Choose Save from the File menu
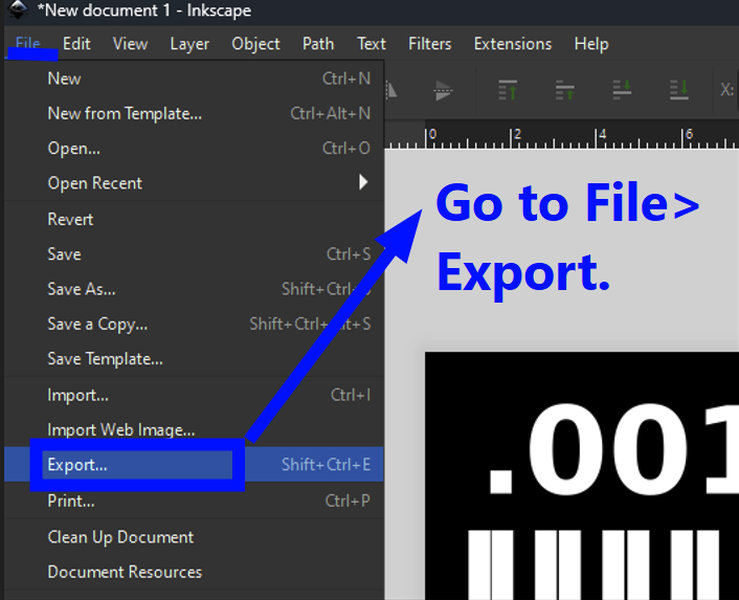The image size is (739, 600). point(194,254)
